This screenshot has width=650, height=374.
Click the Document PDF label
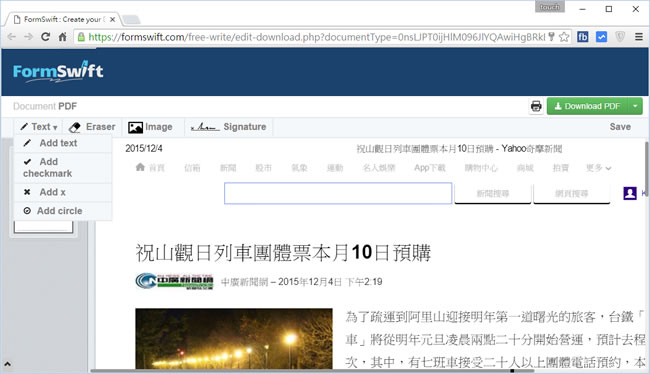pyautogui.click(x=45, y=107)
